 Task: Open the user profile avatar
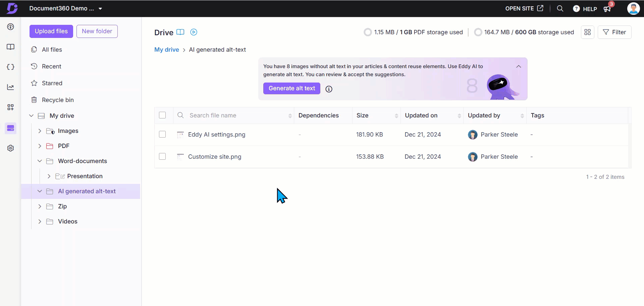633,8
